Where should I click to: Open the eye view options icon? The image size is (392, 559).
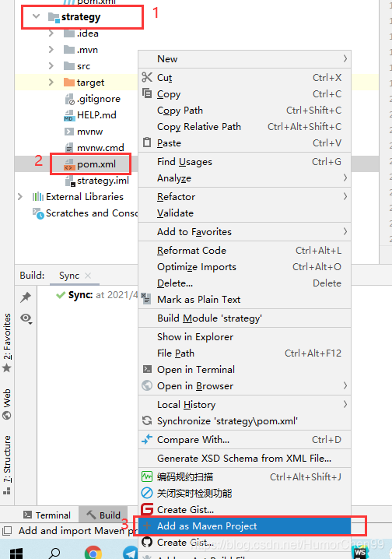tap(26, 318)
